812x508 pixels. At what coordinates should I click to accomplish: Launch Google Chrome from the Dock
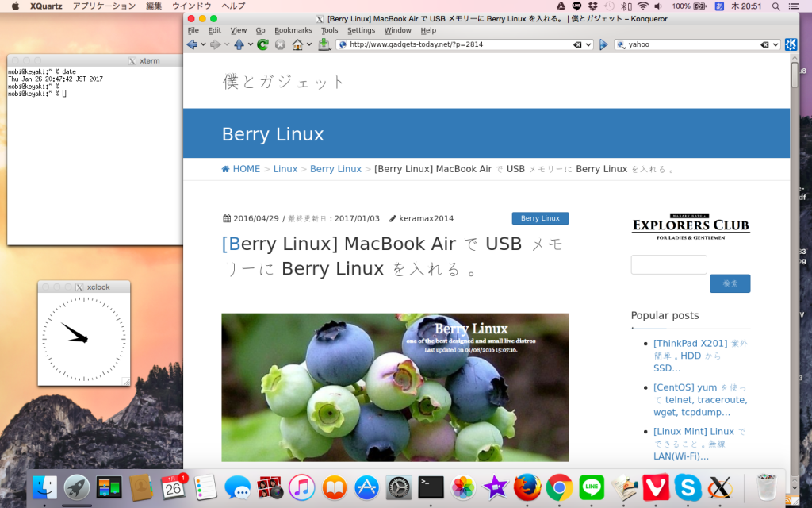coord(559,487)
